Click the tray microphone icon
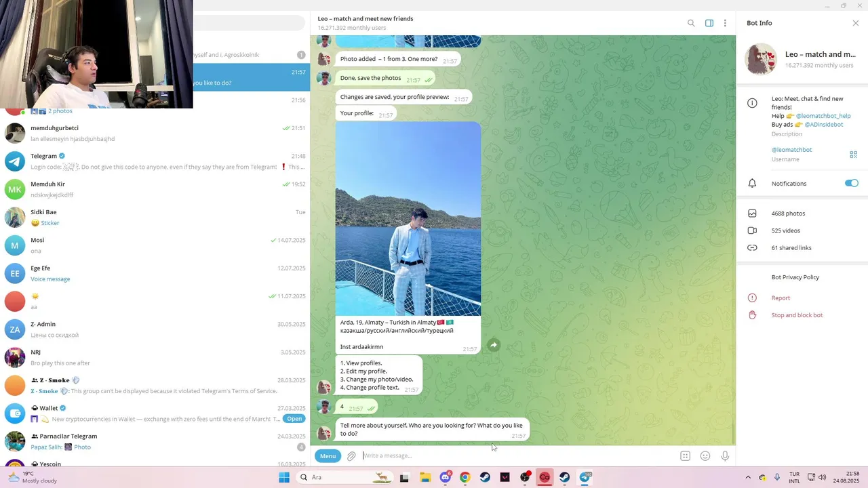Viewport: 868px width, 488px height. (777, 477)
